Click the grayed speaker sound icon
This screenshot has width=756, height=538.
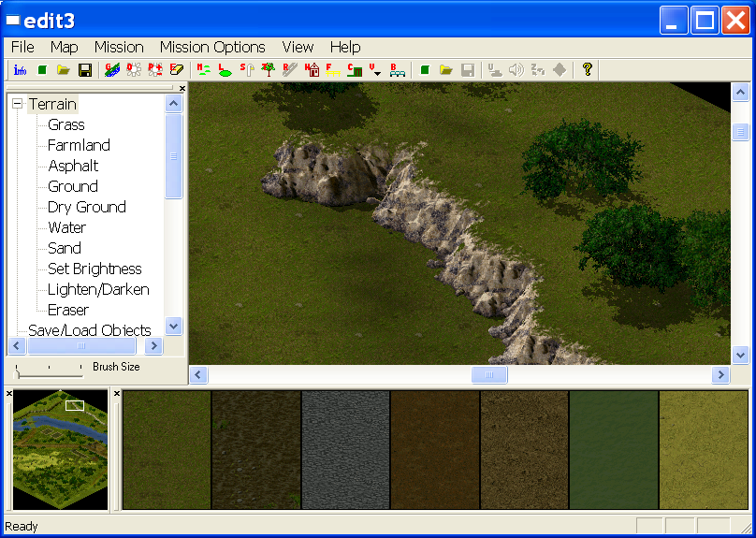click(516, 70)
